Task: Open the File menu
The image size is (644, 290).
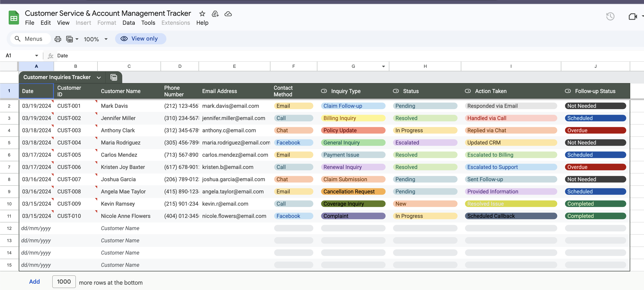Action: coord(30,23)
